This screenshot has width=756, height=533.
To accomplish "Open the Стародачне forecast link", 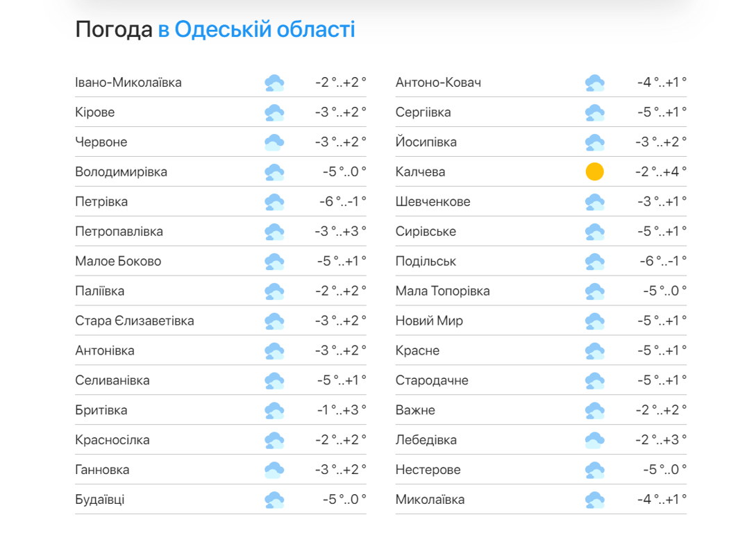I will click(432, 380).
